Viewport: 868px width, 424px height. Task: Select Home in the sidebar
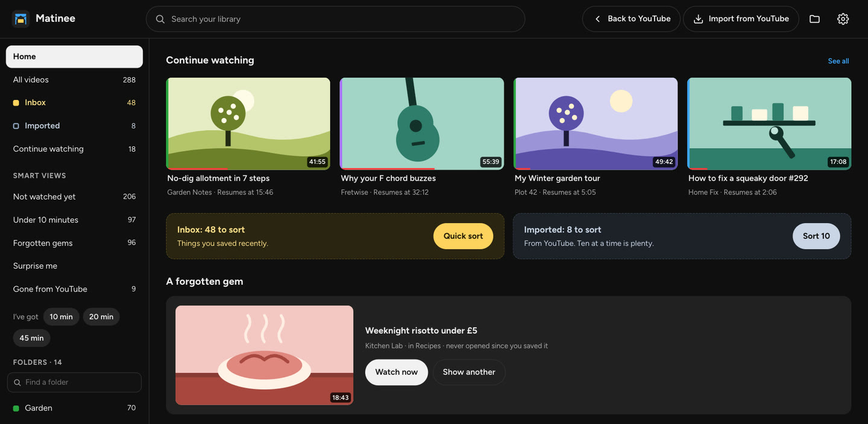point(74,57)
